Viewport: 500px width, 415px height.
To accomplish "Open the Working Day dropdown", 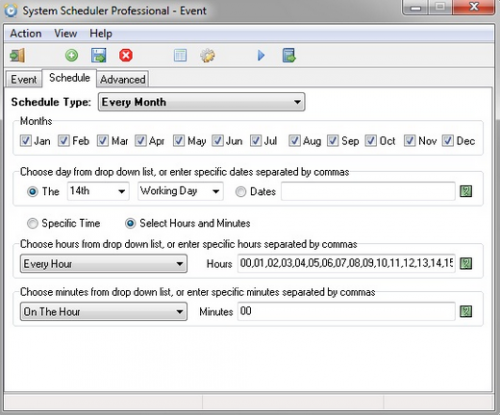I will (x=180, y=191).
